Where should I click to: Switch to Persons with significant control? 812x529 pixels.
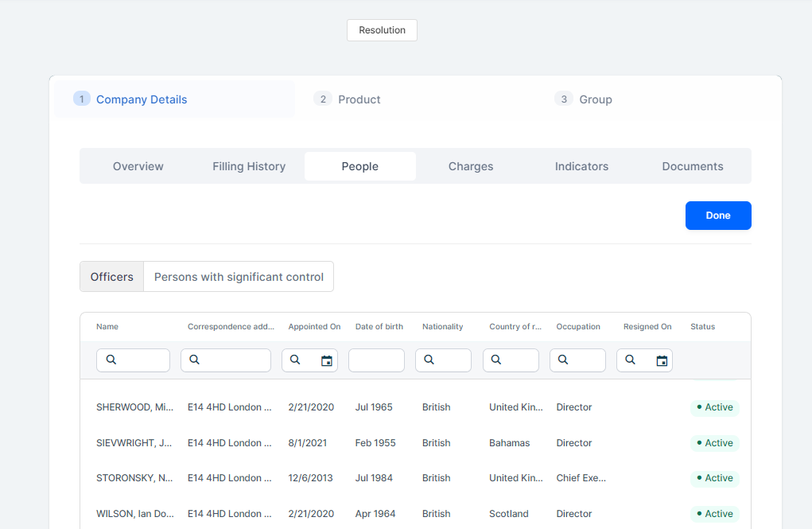pyautogui.click(x=239, y=277)
